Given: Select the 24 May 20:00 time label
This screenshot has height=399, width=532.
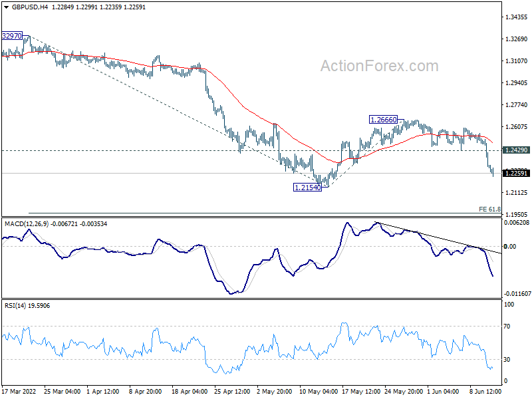Looking at the screenshot, I should [x=404, y=392].
